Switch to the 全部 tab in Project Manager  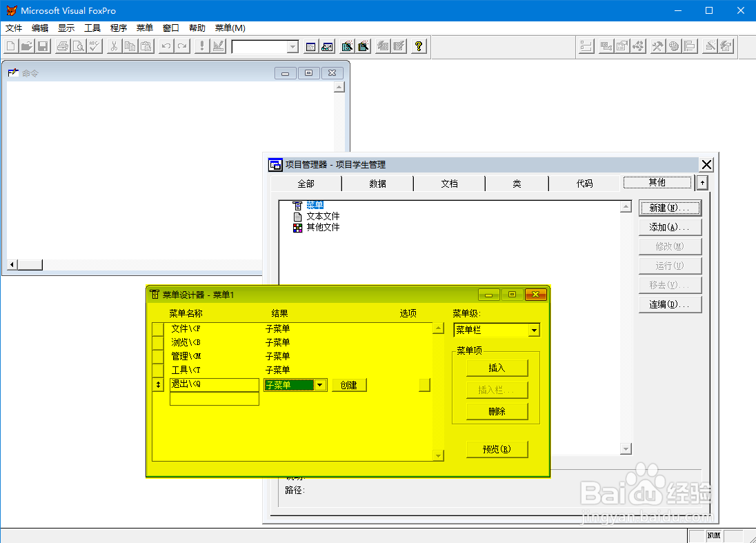[306, 184]
